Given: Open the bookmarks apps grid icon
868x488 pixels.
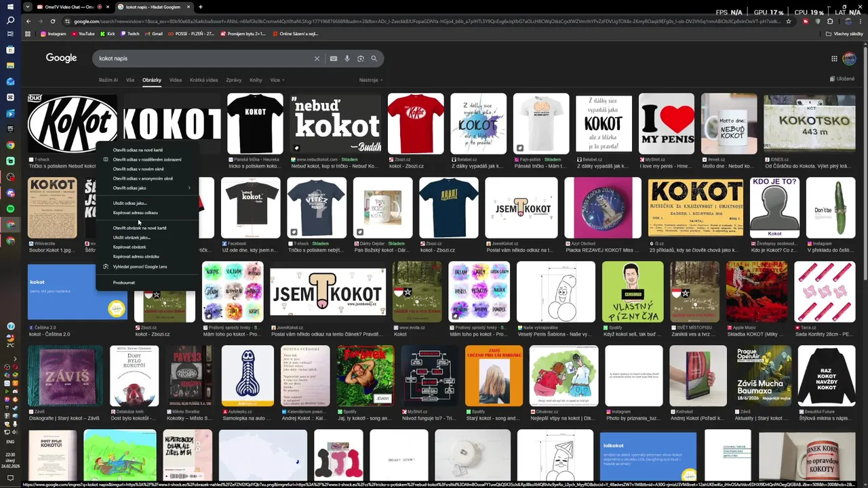Looking at the screenshot, I should pos(28,33).
